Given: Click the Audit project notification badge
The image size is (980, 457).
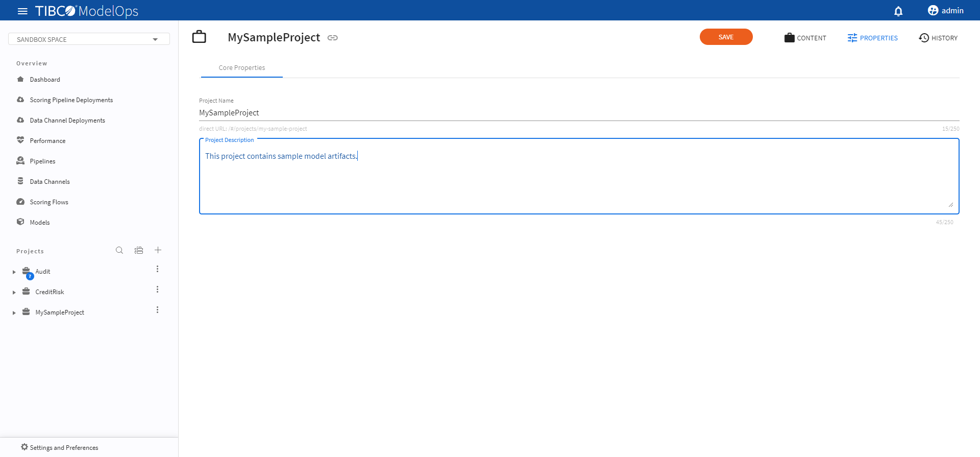Looking at the screenshot, I should pyautogui.click(x=30, y=276).
